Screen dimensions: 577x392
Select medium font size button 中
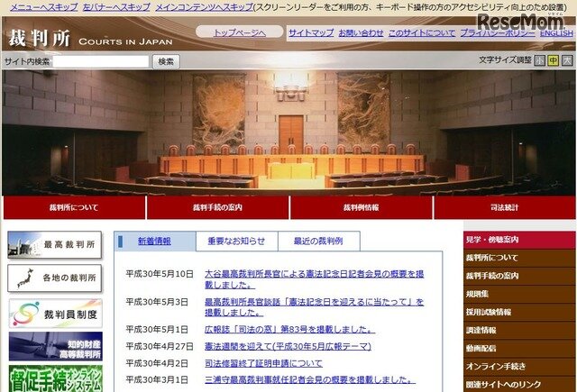pos(553,60)
